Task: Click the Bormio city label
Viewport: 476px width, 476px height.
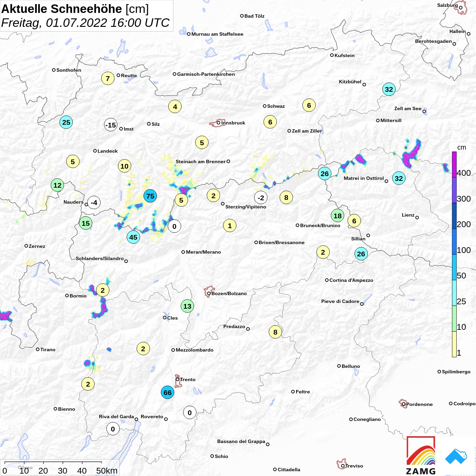Action: tap(78, 296)
